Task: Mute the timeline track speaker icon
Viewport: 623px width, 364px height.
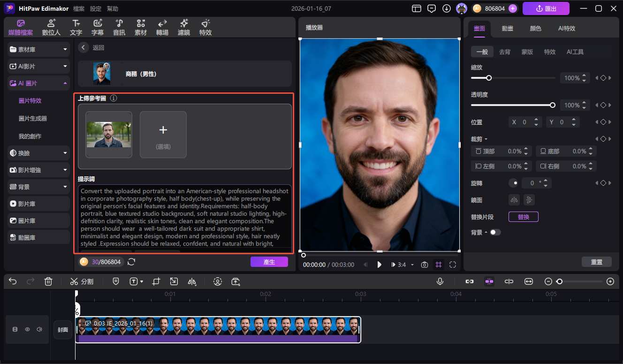Action: (x=39, y=330)
